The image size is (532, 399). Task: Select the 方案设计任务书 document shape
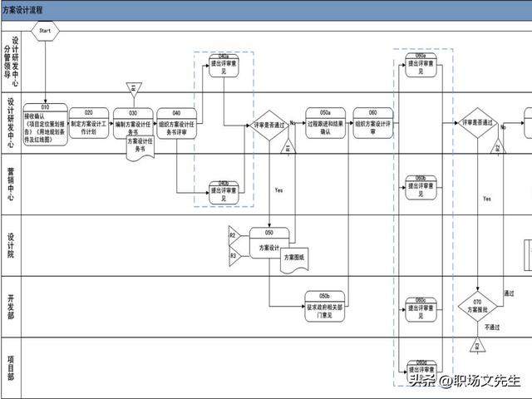tap(140, 148)
